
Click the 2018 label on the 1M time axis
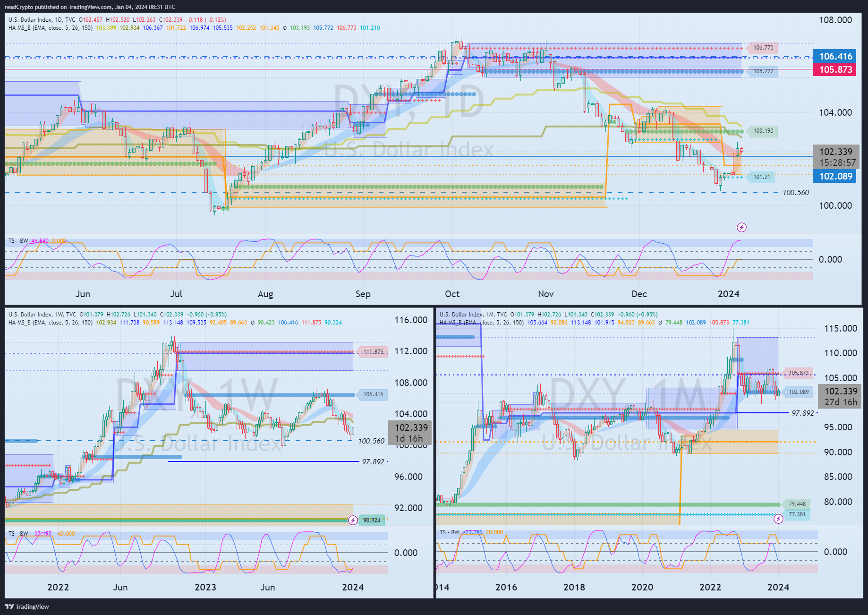(x=574, y=587)
